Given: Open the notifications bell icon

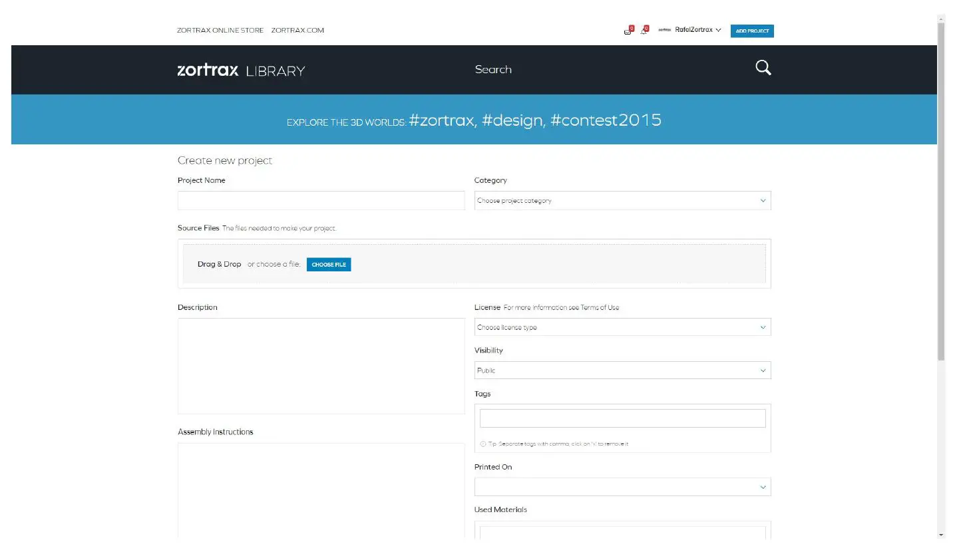Looking at the screenshot, I should pyautogui.click(x=644, y=31).
